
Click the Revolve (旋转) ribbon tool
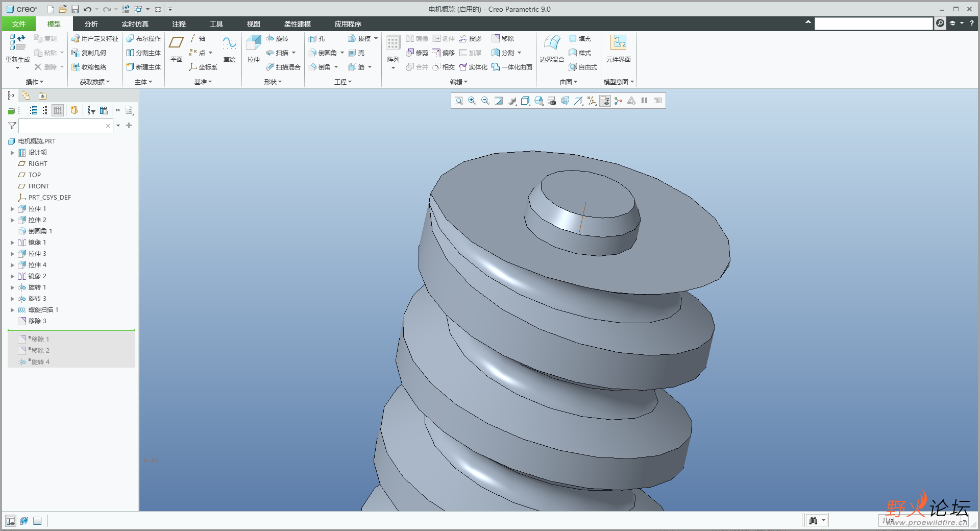(x=277, y=38)
